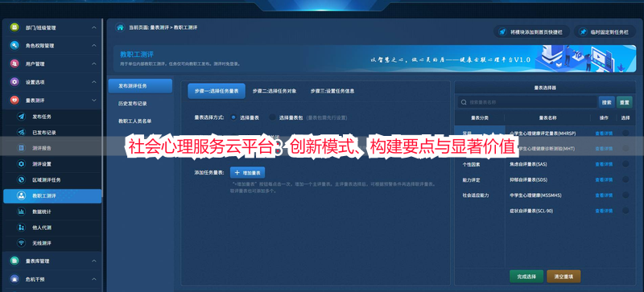Click the rocket icon for homepage shortcut

[502, 31]
